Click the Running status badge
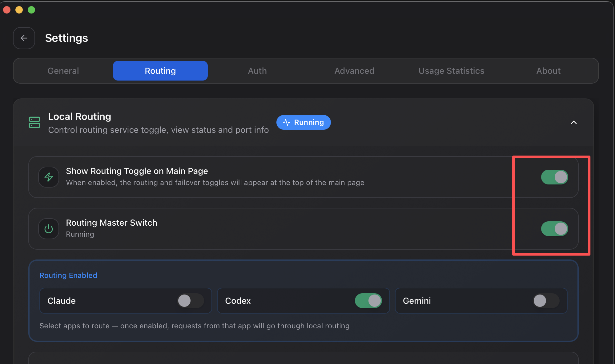 pos(303,122)
